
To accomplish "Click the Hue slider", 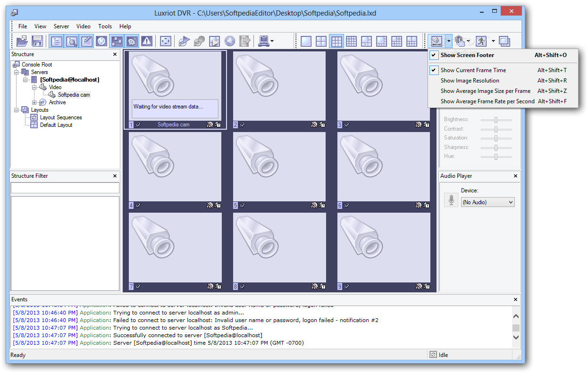I will click(496, 156).
